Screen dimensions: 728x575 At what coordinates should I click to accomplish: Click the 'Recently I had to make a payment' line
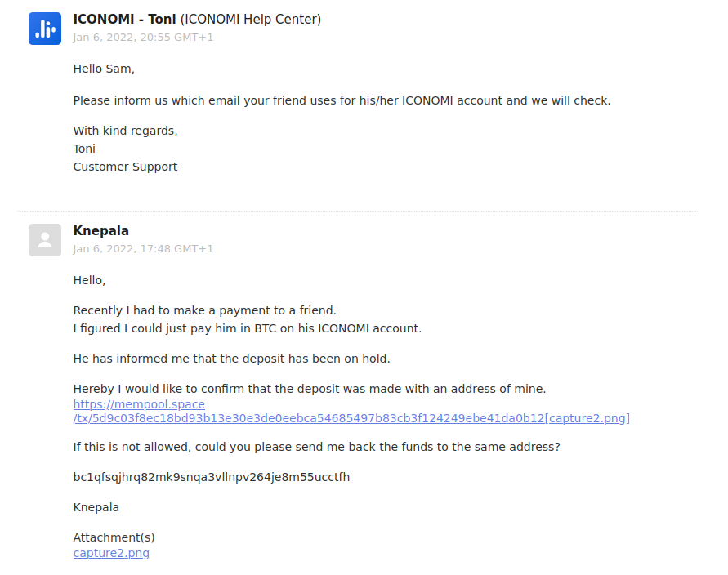(205, 310)
